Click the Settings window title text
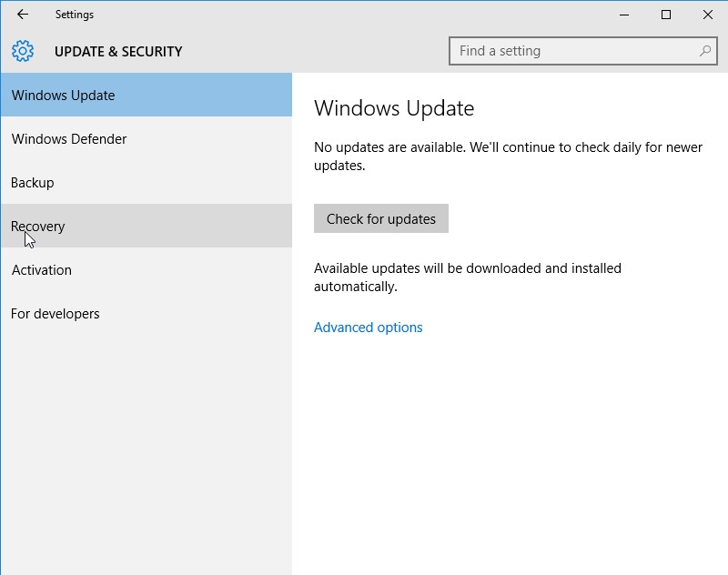 (x=75, y=15)
